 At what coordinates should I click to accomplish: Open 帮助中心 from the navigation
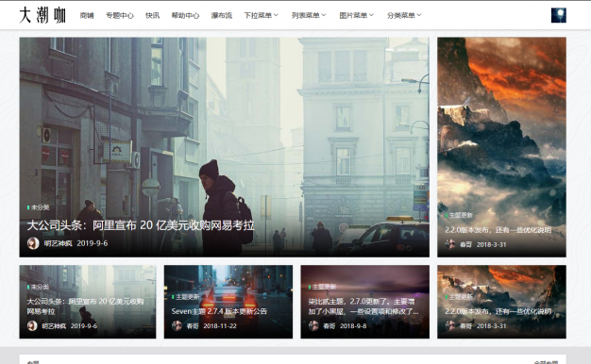(x=185, y=15)
